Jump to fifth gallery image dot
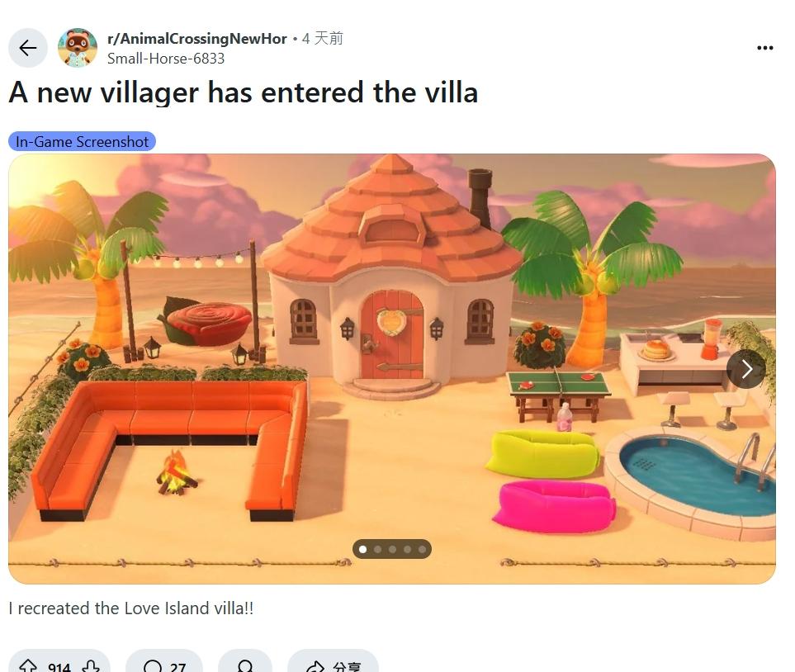795x672 pixels. click(423, 549)
